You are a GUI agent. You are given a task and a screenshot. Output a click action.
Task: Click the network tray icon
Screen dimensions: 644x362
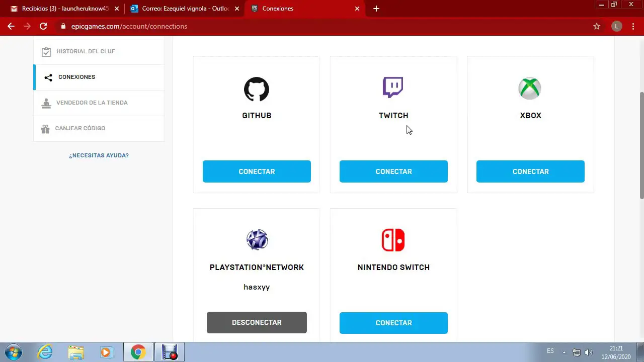click(x=577, y=352)
